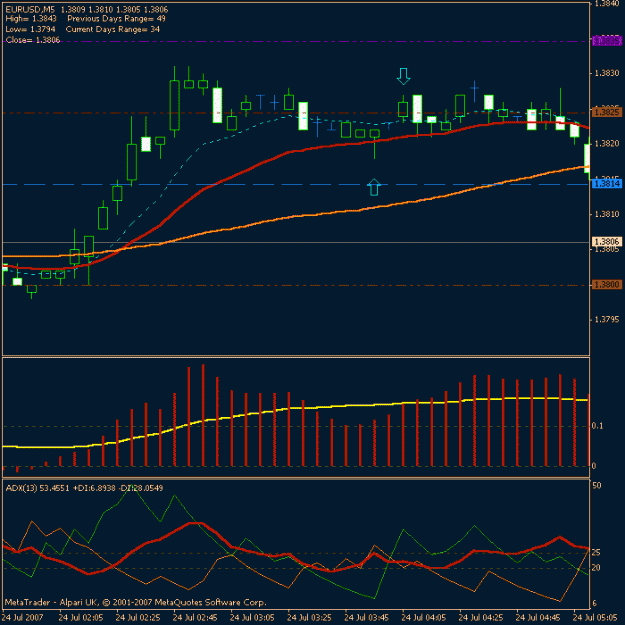This screenshot has height=625, width=625.
Task: Click the 1.3810 price scale value
Action: [607, 214]
